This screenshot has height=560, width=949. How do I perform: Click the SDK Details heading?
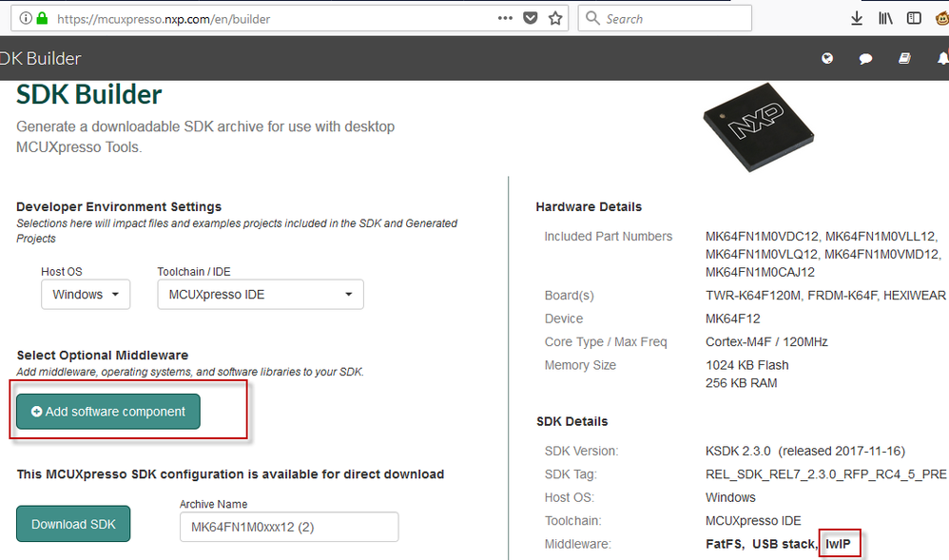[571, 421]
